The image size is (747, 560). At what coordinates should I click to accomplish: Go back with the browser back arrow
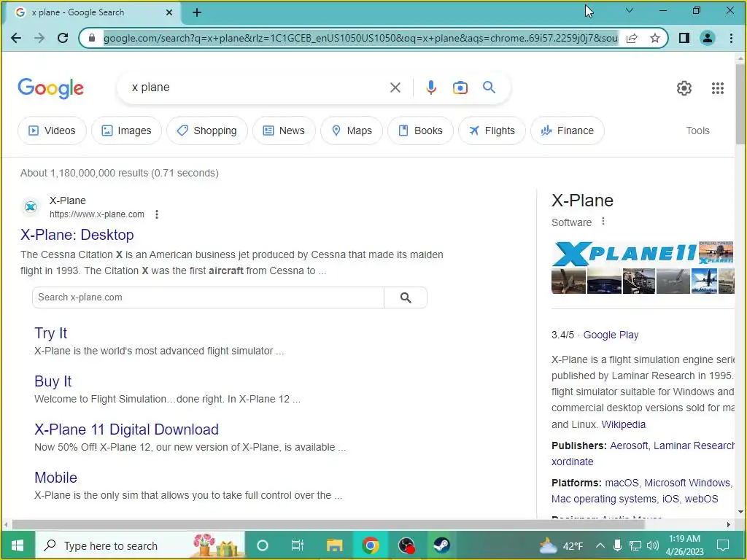[16, 38]
